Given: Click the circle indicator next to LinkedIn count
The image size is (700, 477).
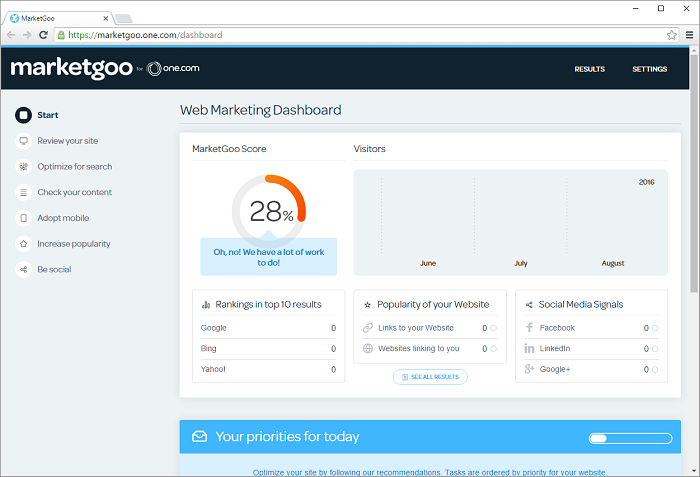Looking at the screenshot, I should (x=655, y=348).
